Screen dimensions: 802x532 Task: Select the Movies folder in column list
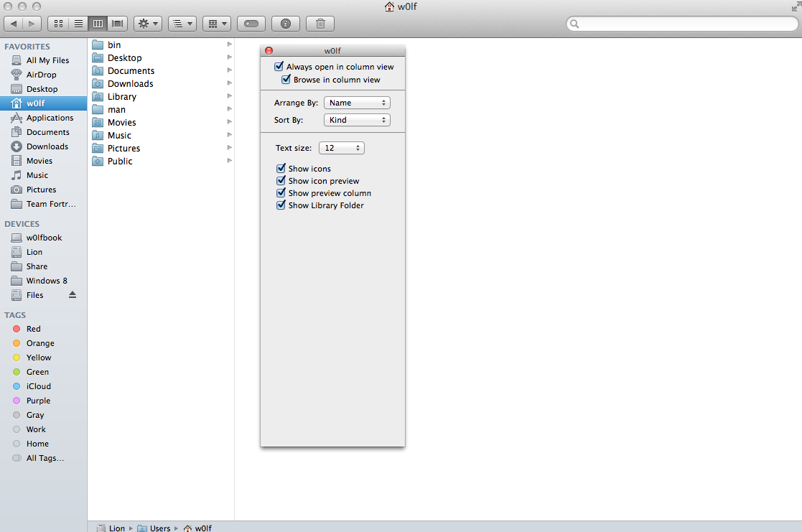click(x=161, y=122)
